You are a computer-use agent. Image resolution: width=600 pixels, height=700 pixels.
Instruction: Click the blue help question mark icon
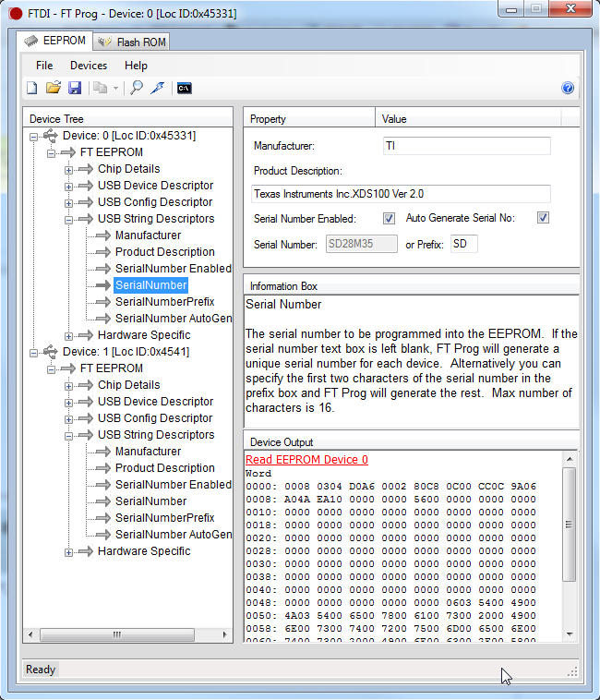coord(568,88)
